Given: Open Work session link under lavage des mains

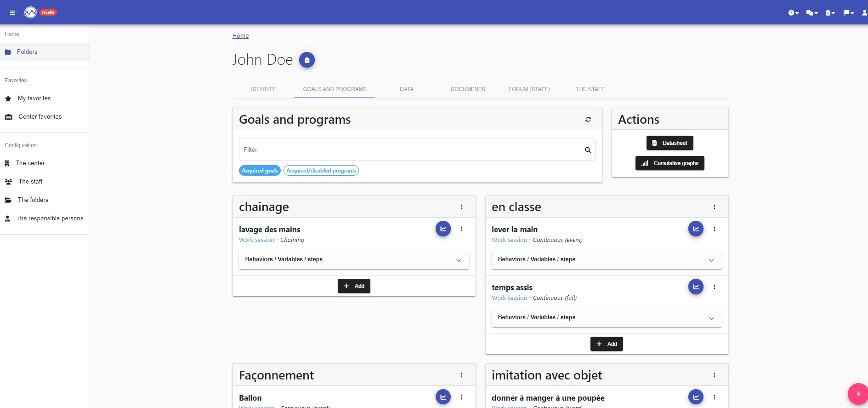Looking at the screenshot, I should pos(256,240).
